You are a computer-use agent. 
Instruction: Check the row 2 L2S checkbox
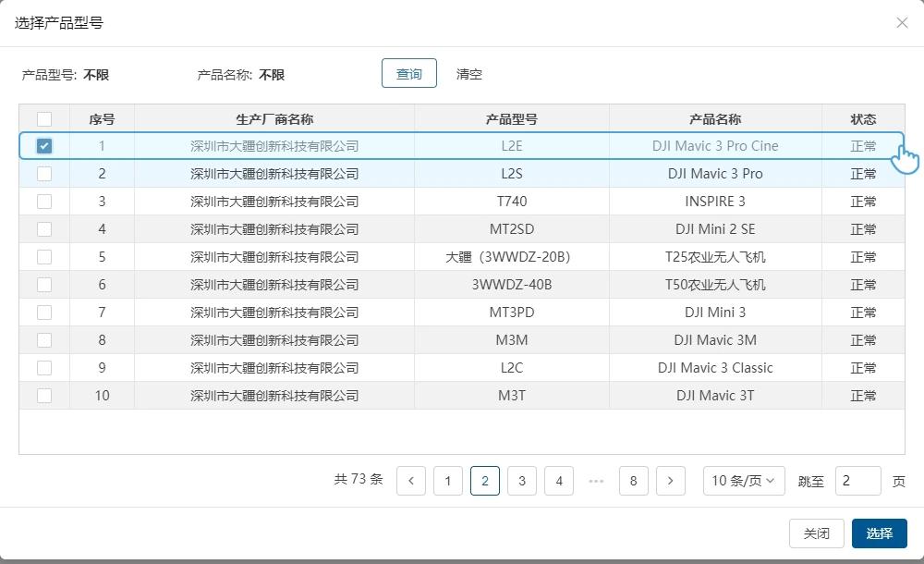pos(44,174)
